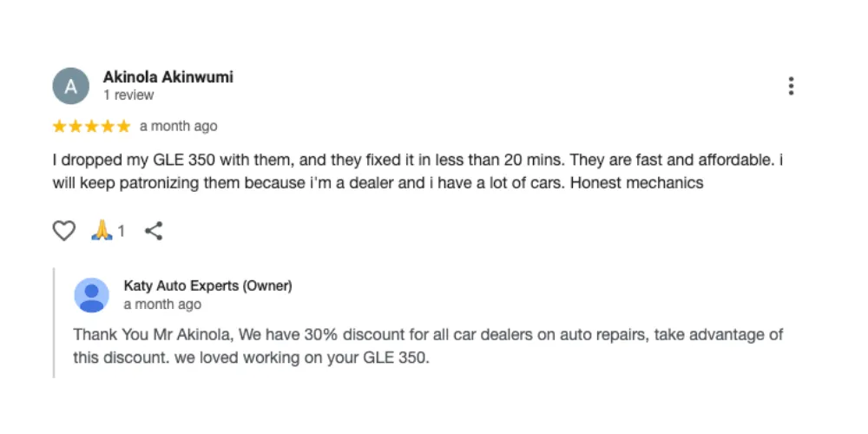Click the review's "a month ago" timestamp beside the stars
The height and width of the screenshot is (434, 868).
pos(178,127)
